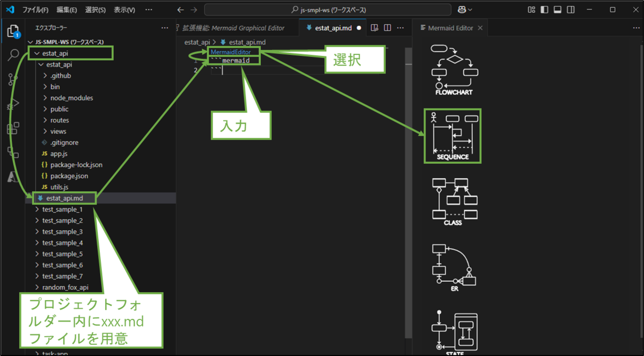This screenshot has height=356, width=644.
Task: Click the js-smpl-ws command center search box
Action: click(x=328, y=10)
